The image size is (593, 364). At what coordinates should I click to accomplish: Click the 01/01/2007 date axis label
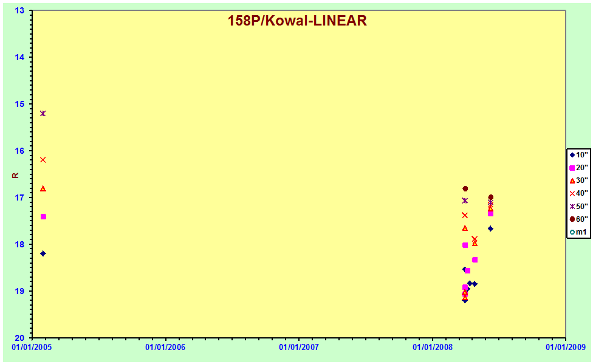pos(299,347)
